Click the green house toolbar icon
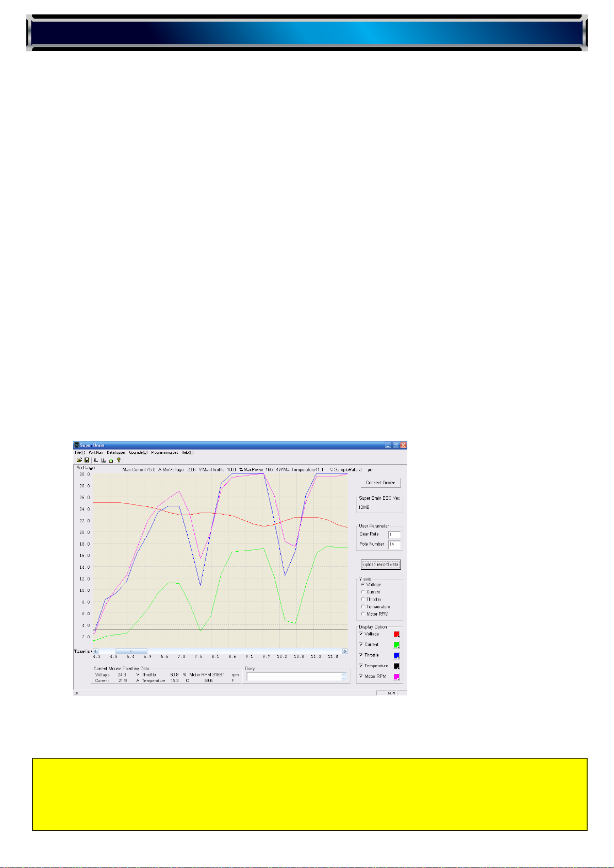This screenshot has width=614, height=868. tap(111, 460)
